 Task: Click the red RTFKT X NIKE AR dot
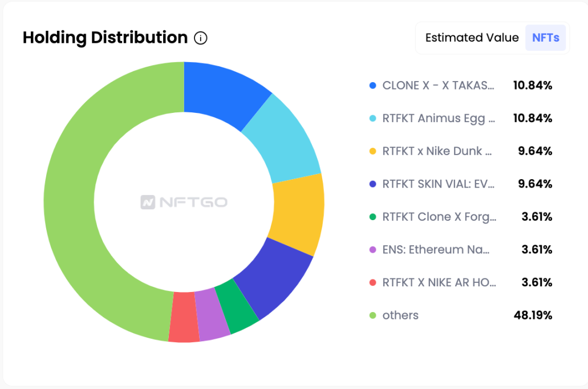[x=373, y=282]
